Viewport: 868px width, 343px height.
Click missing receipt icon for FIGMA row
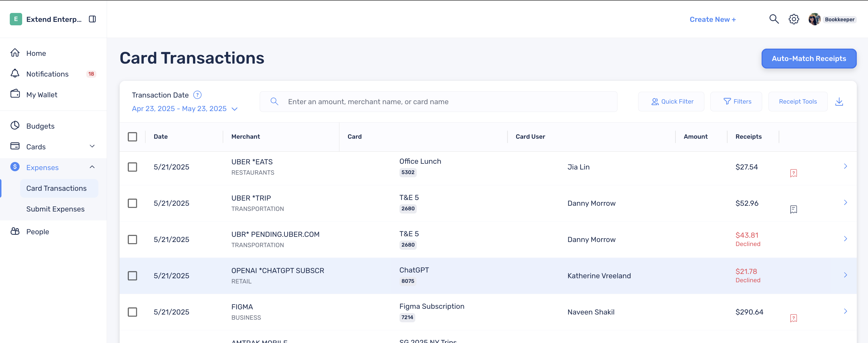tap(794, 318)
